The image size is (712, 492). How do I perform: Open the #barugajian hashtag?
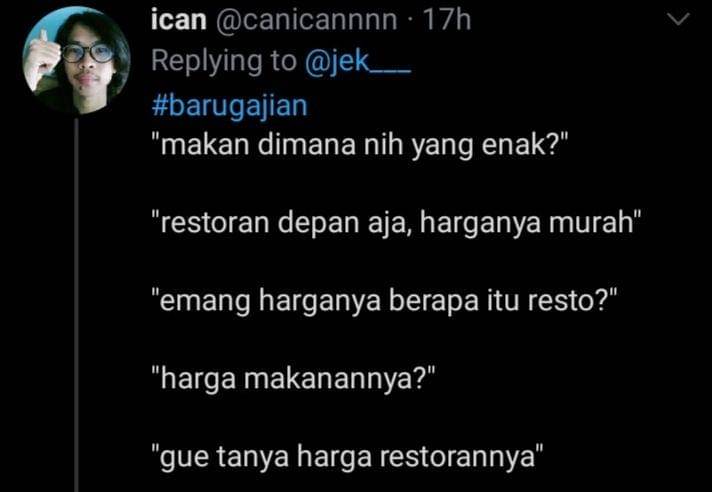tap(230, 107)
